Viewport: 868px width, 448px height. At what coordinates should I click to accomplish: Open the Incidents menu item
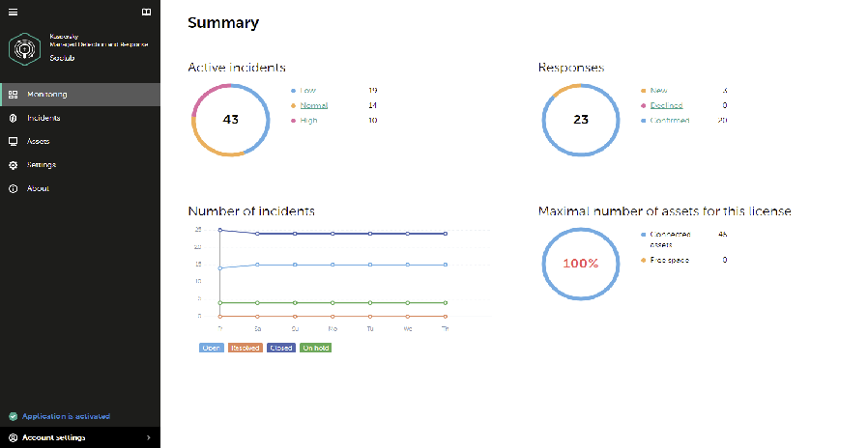[x=43, y=118]
